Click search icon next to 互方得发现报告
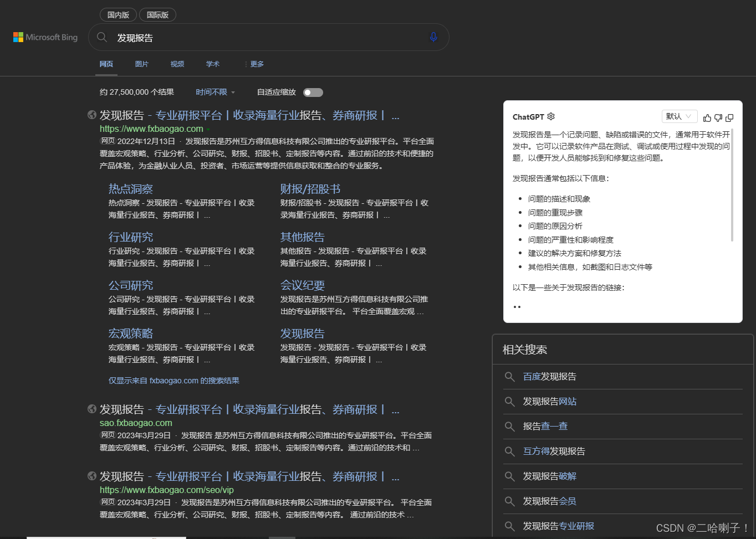The image size is (756, 539). click(509, 451)
